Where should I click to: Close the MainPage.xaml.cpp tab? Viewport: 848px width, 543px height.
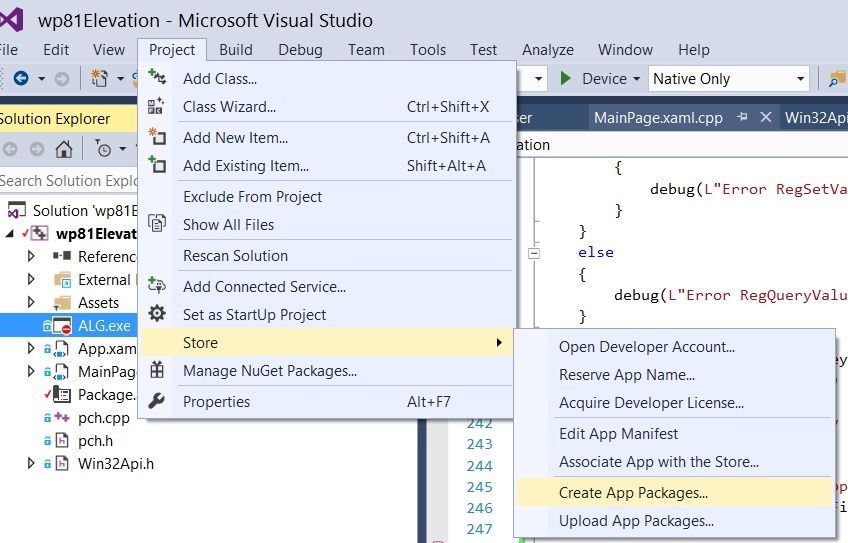[766, 117]
